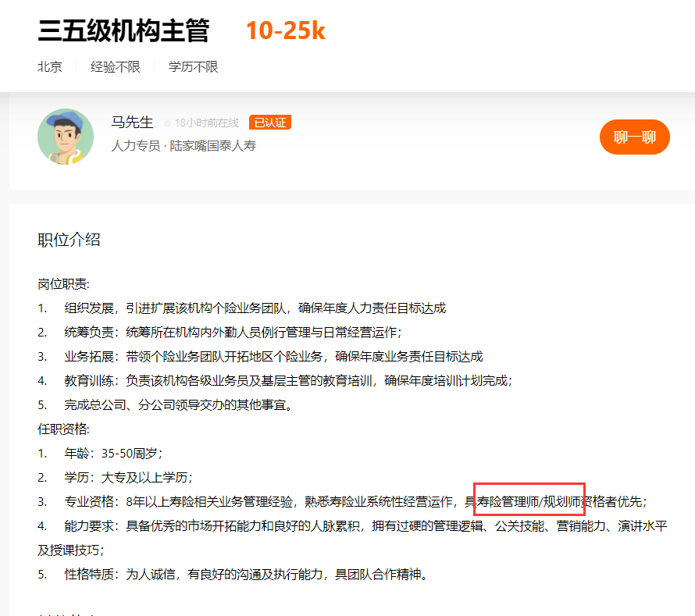The width and height of the screenshot is (695, 616).
Task: Click the line starting 能力要求
Action: point(352,526)
